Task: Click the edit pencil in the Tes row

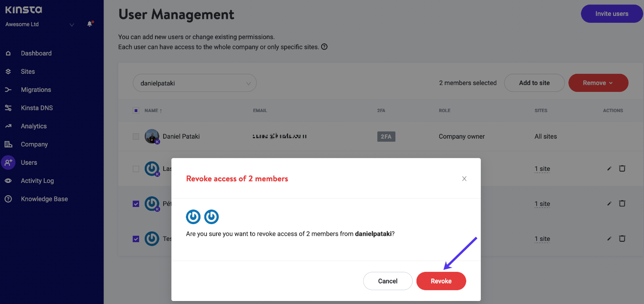Action: 609,239
